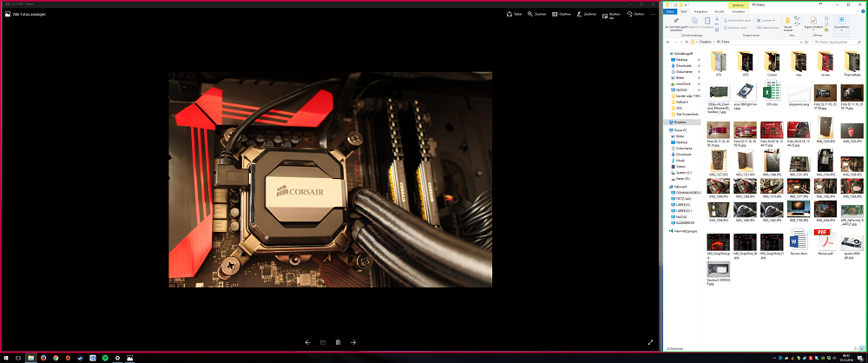Image resolution: width=868 pixels, height=363 pixels.
Task: Open Bearbeiten (edit) in Photos toolbar
Action: pos(610,15)
